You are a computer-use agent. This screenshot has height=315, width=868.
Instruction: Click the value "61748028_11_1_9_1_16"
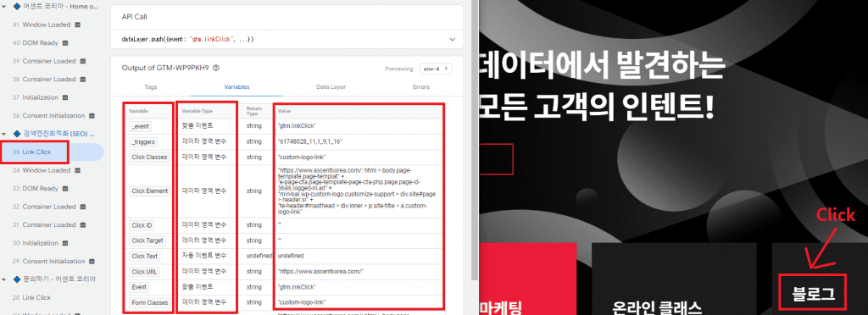point(310,141)
